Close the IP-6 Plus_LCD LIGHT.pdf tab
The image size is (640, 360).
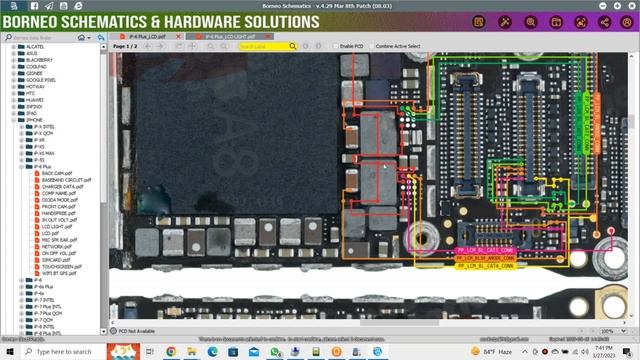pyautogui.click(x=268, y=36)
